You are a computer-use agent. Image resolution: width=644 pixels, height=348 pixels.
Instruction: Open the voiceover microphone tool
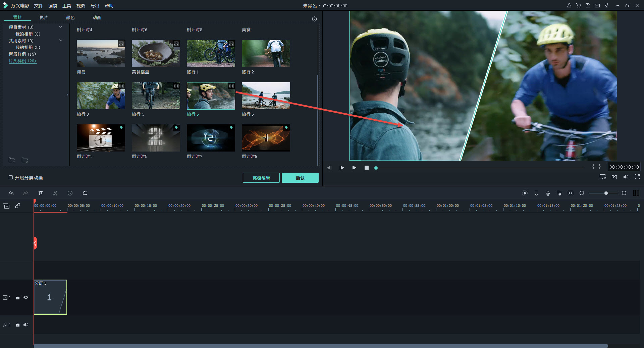tap(548, 193)
